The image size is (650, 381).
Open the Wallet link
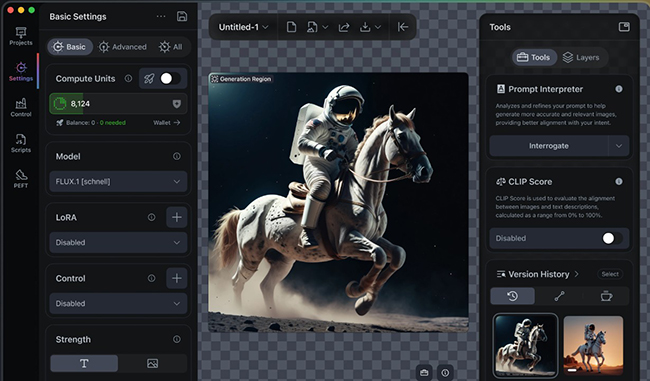click(166, 123)
